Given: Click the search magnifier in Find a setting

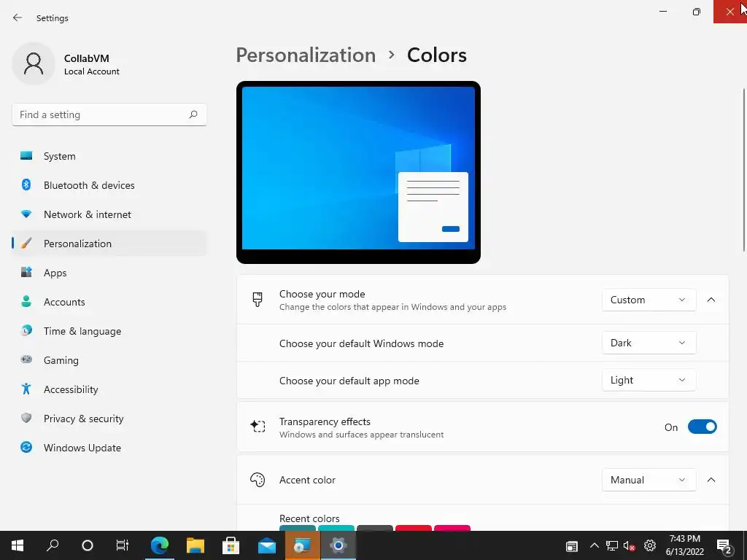Looking at the screenshot, I should pos(193,114).
